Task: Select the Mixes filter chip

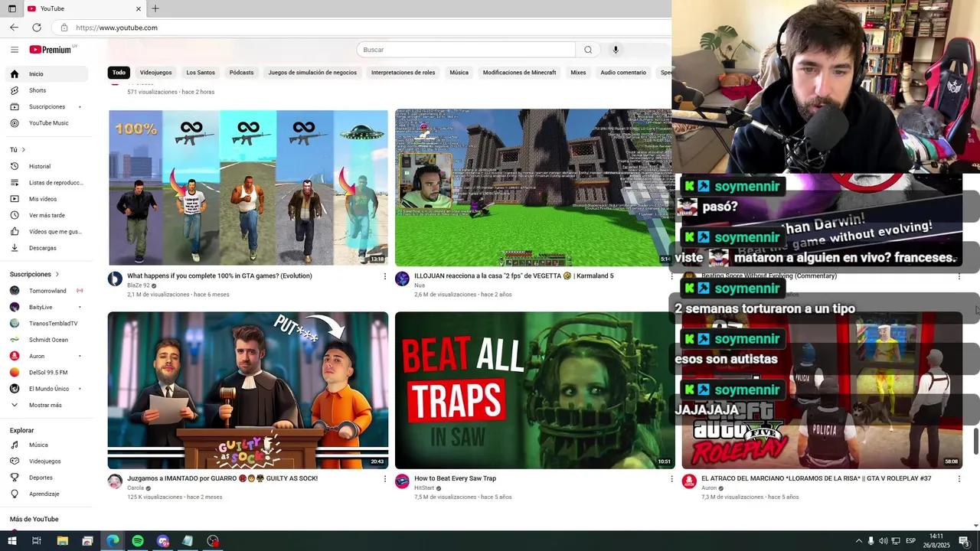Action: click(578, 73)
